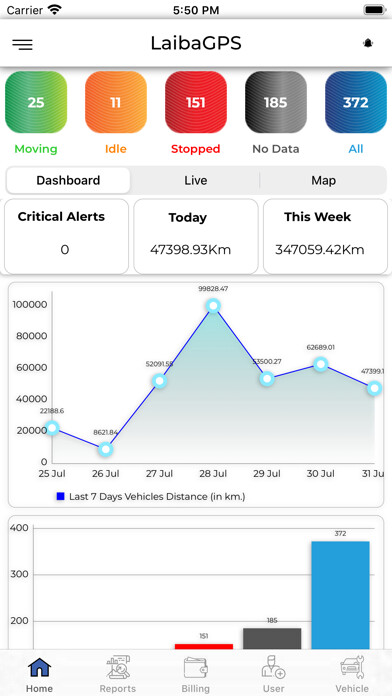Open the Reports tab icon
392x696 pixels.
[x=118, y=667]
